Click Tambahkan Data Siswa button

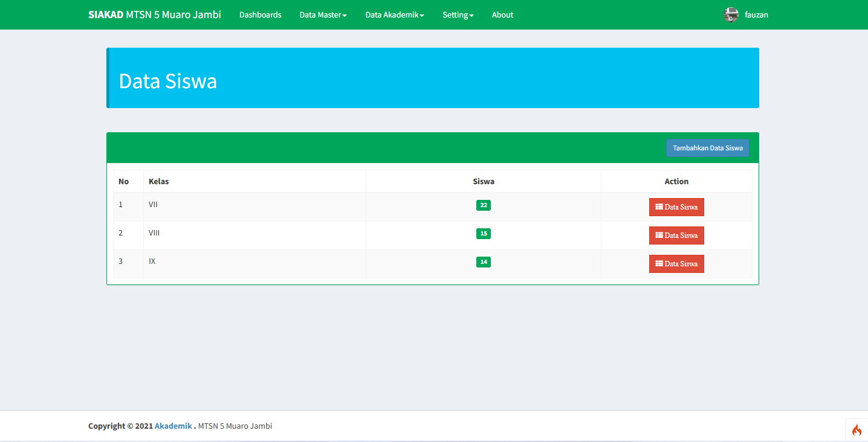pos(707,148)
